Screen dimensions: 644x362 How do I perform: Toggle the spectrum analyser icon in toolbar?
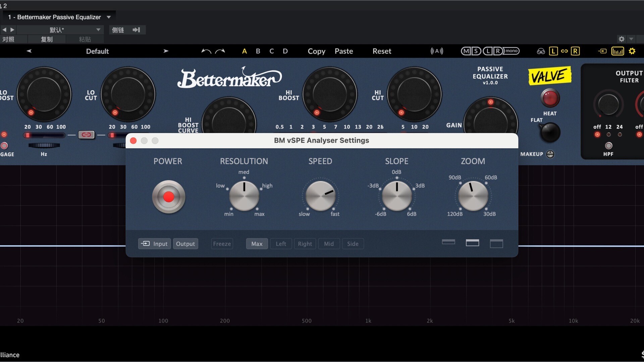coord(618,51)
